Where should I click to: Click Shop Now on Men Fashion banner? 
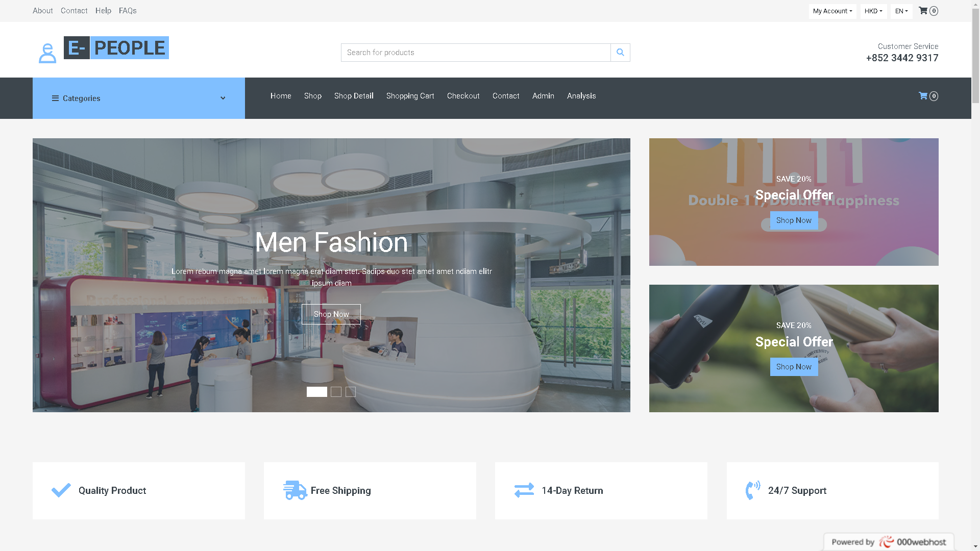pyautogui.click(x=331, y=314)
